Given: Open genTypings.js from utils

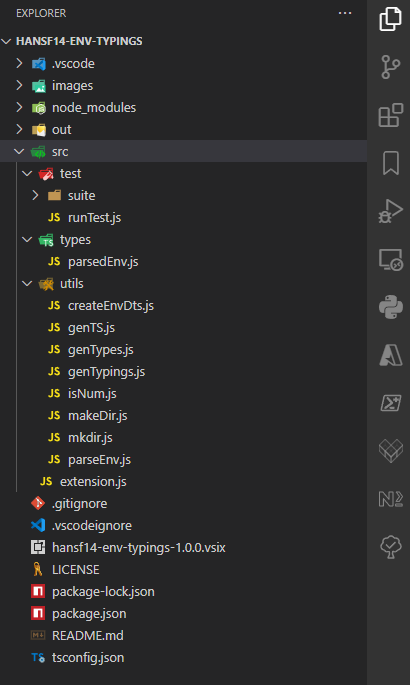Looking at the screenshot, I should [x=183, y=371].
